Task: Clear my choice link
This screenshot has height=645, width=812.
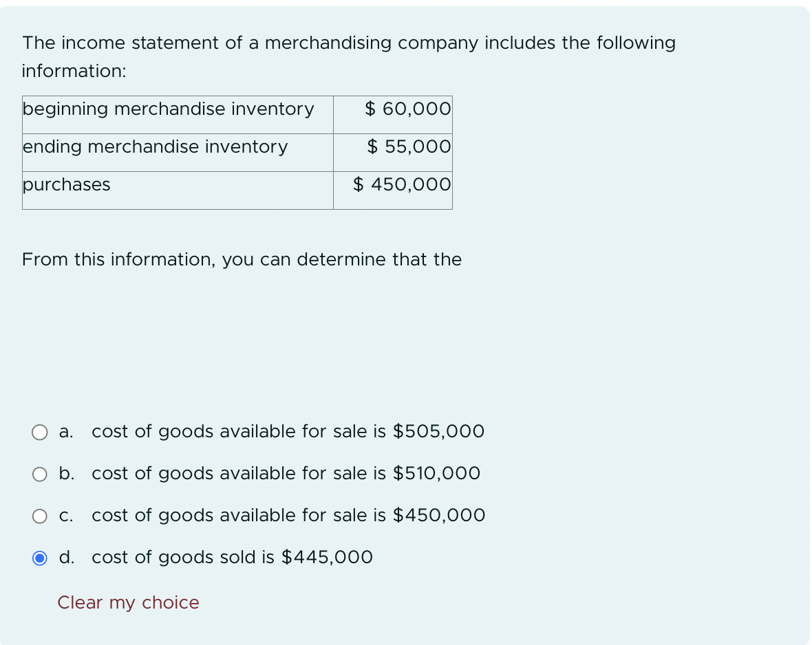Action: 128,602
